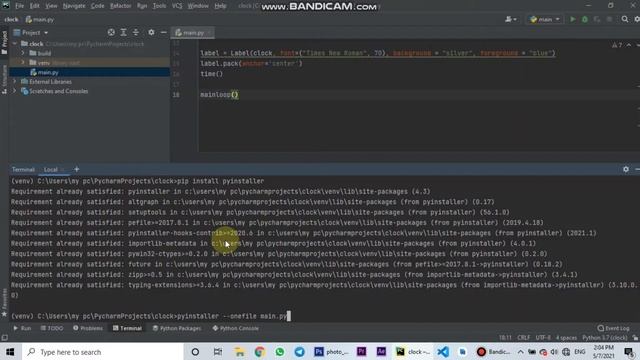Open the View menu
This screenshot has height=360, width=640.
point(51,6)
